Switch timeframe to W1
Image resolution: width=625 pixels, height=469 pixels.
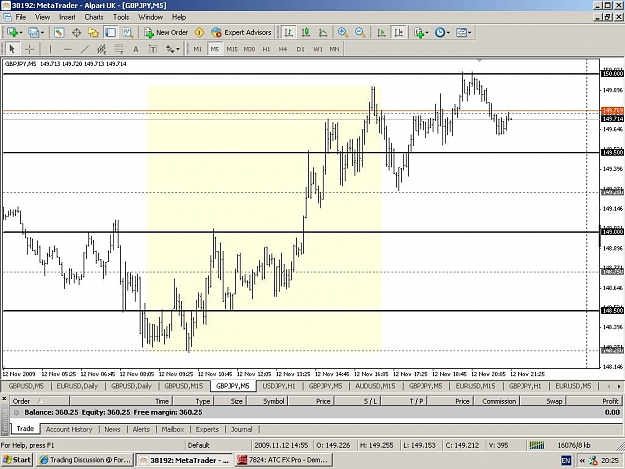pos(317,49)
